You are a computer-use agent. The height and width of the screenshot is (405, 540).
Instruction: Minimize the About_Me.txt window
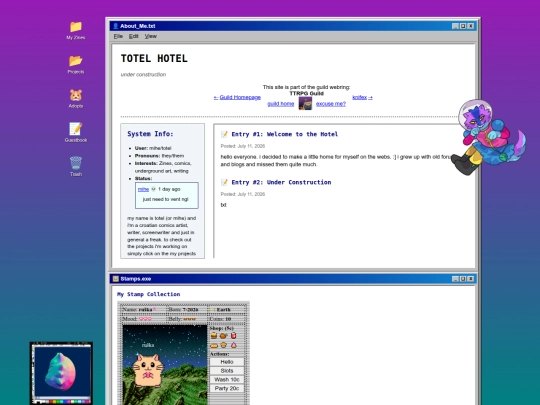click(455, 26)
